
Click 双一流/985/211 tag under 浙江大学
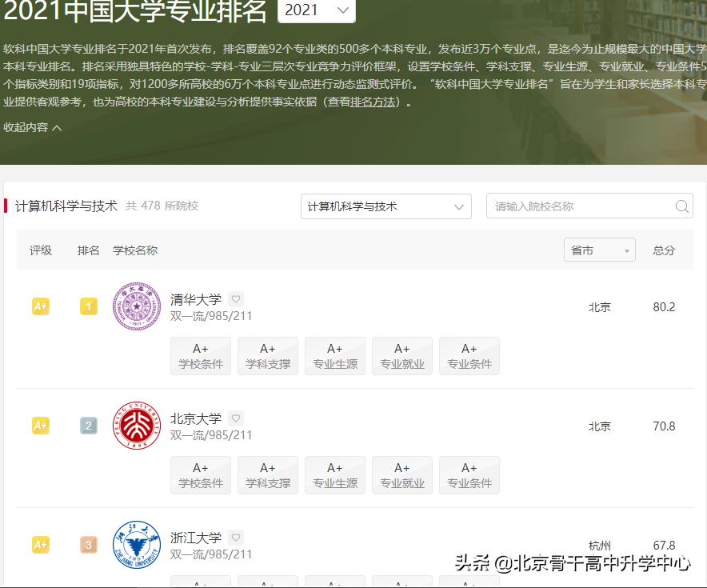pyautogui.click(x=210, y=554)
